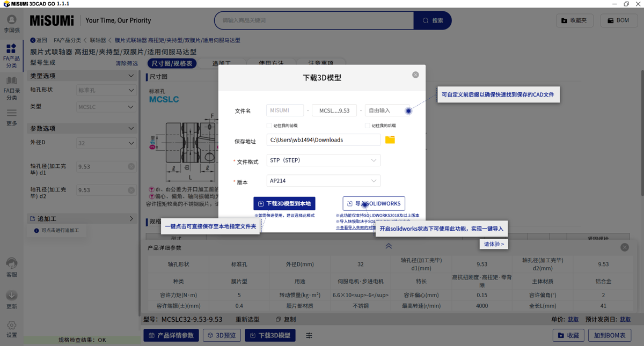Open the 类型 MCSLC dropdown

point(106,107)
